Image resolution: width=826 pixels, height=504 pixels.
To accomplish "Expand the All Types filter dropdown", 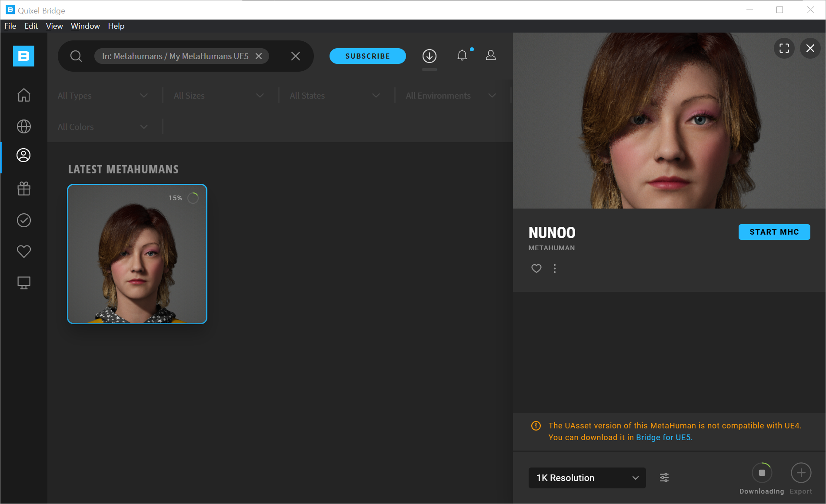I will [103, 96].
